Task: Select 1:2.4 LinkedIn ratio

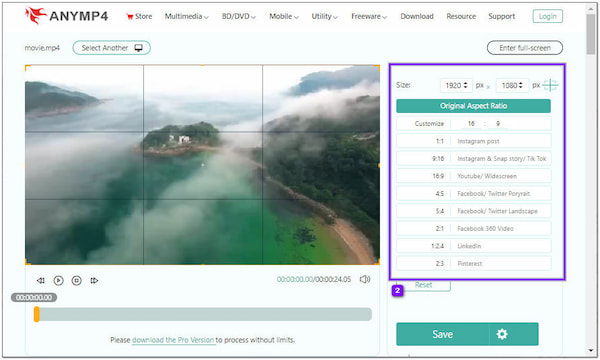Action: pyautogui.click(x=473, y=246)
